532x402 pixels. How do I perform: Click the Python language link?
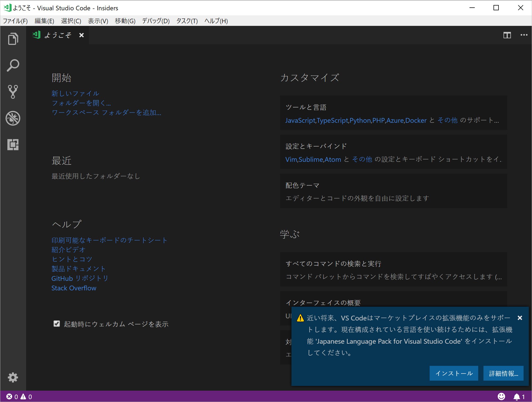(360, 120)
